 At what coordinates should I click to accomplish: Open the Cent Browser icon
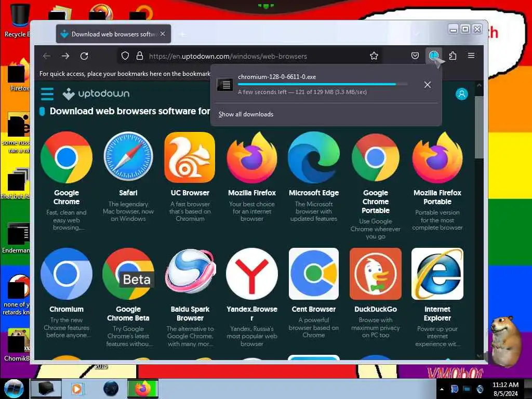(314, 274)
